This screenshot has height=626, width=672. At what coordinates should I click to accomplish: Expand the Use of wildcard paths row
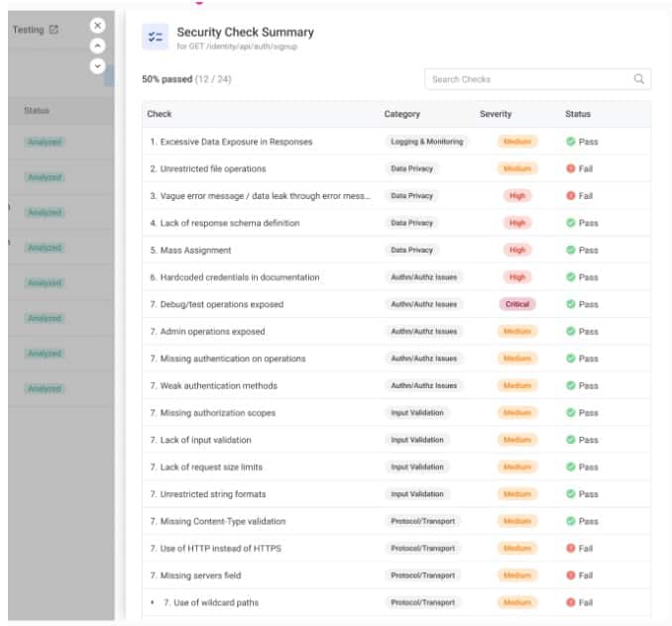click(153, 602)
